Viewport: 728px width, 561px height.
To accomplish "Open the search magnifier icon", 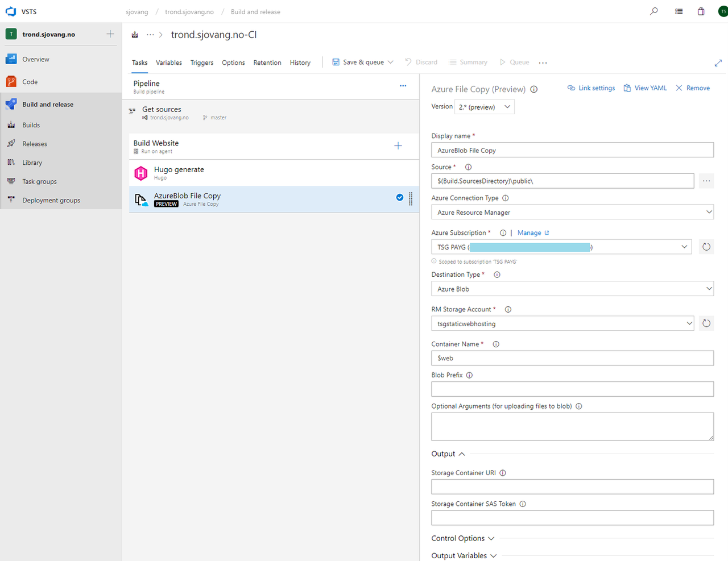I will coord(654,11).
